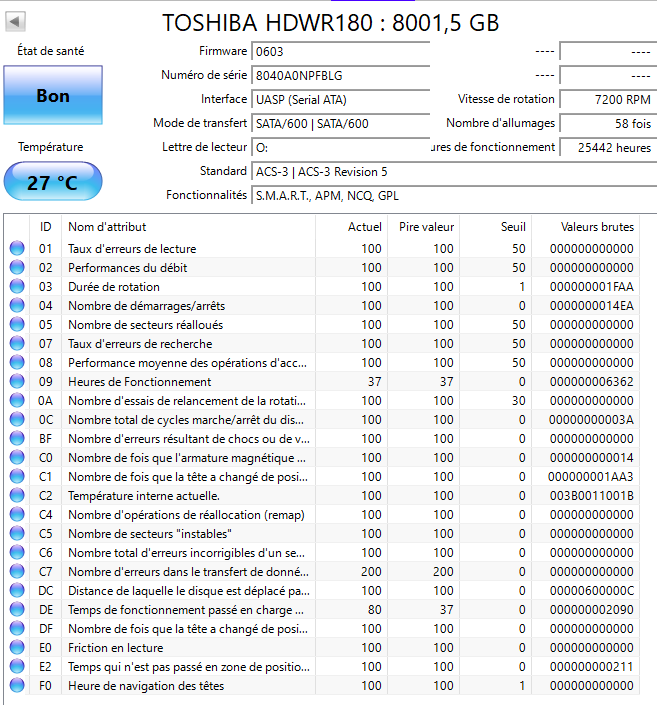Click the status orb for attribute DC
This screenshot has width=657, height=705.
tap(17, 590)
